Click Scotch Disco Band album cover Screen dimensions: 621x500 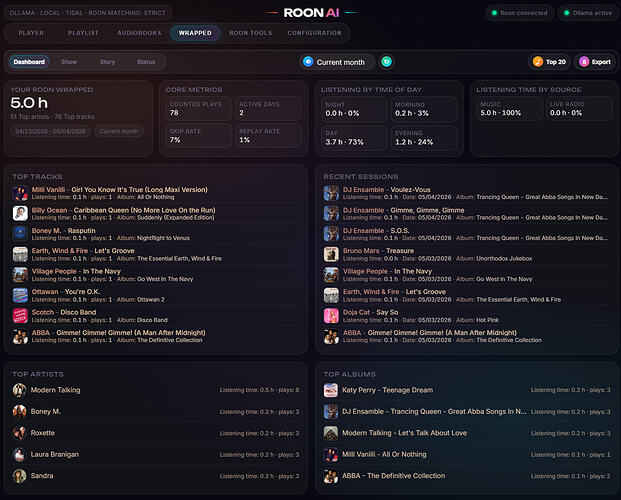pos(20,316)
